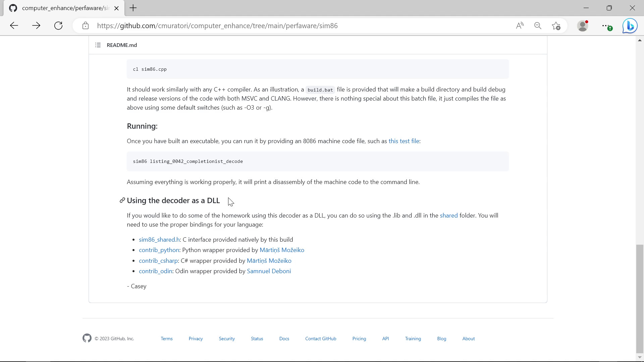
Task: Click the Read aloud icon in the address bar
Action: point(520,25)
